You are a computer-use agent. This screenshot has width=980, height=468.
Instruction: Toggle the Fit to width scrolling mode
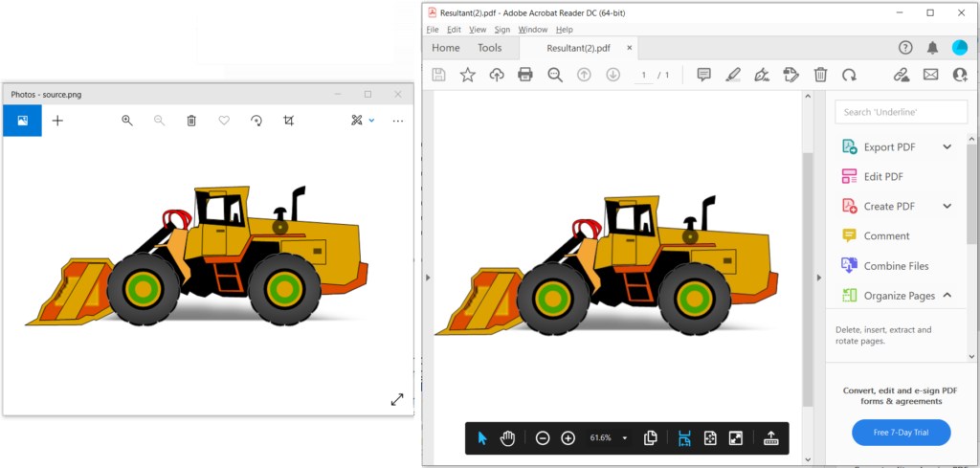tap(684, 437)
